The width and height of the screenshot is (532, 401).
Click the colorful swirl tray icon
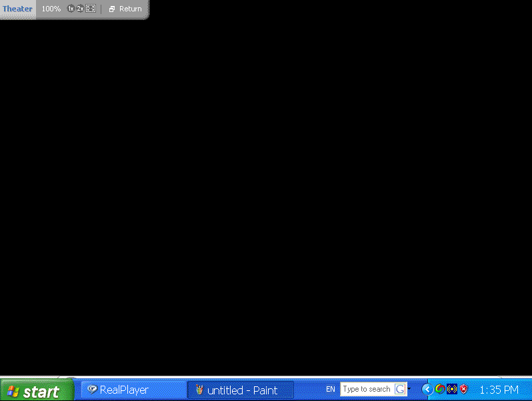tap(440, 389)
